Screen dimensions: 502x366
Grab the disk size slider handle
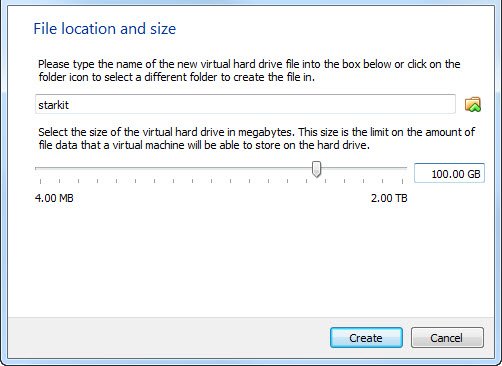pos(316,169)
